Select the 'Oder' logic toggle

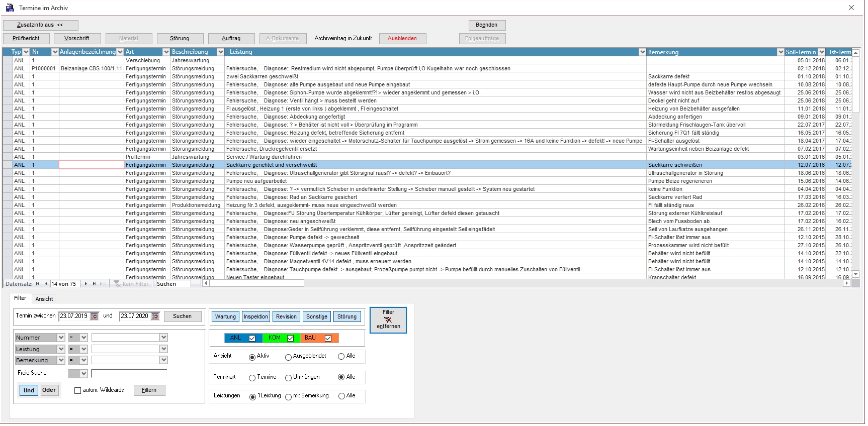pos(49,390)
